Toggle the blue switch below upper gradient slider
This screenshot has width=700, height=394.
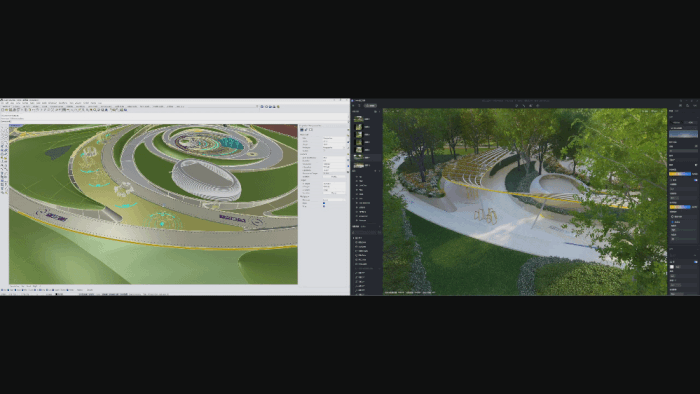[696, 180]
